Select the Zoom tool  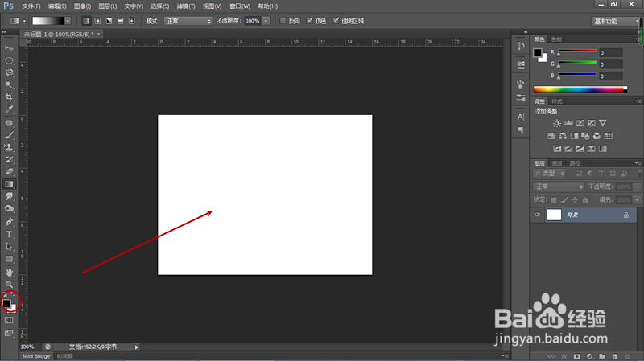[9, 285]
